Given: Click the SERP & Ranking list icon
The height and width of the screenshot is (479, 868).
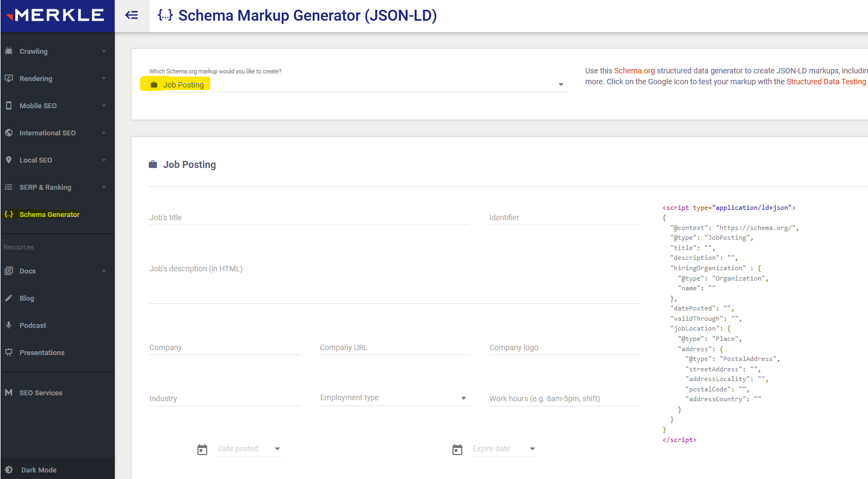Looking at the screenshot, I should point(9,187).
